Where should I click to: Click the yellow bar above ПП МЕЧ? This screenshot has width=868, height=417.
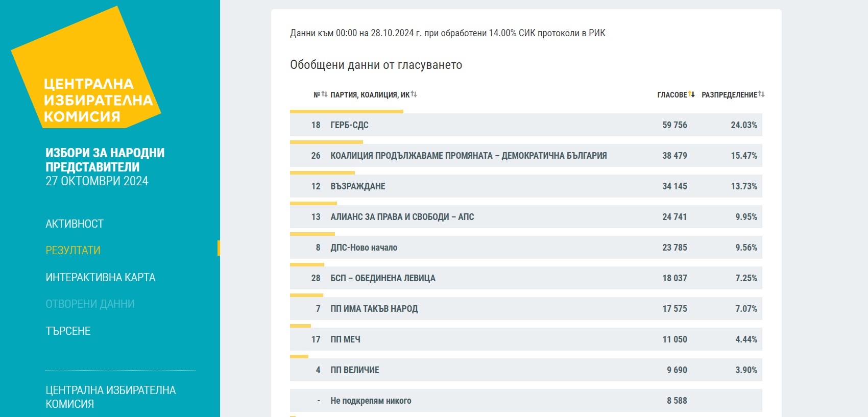pos(300,326)
